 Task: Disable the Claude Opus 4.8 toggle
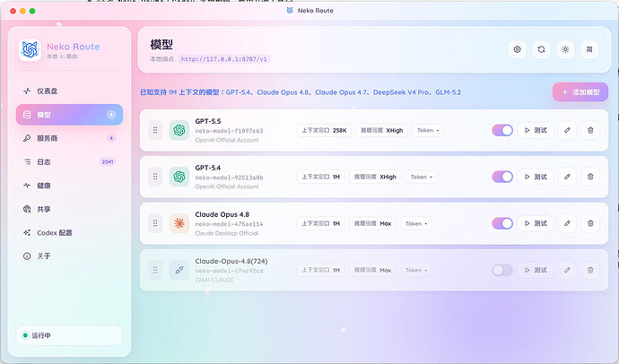[x=502, y=223]
